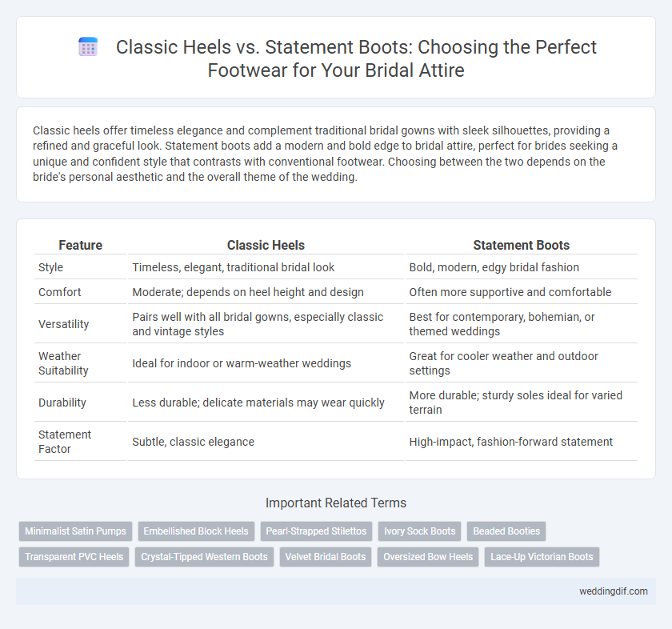672x629 pixels.
Task: Click the Statement Boots column header
Action: (521, 245)
